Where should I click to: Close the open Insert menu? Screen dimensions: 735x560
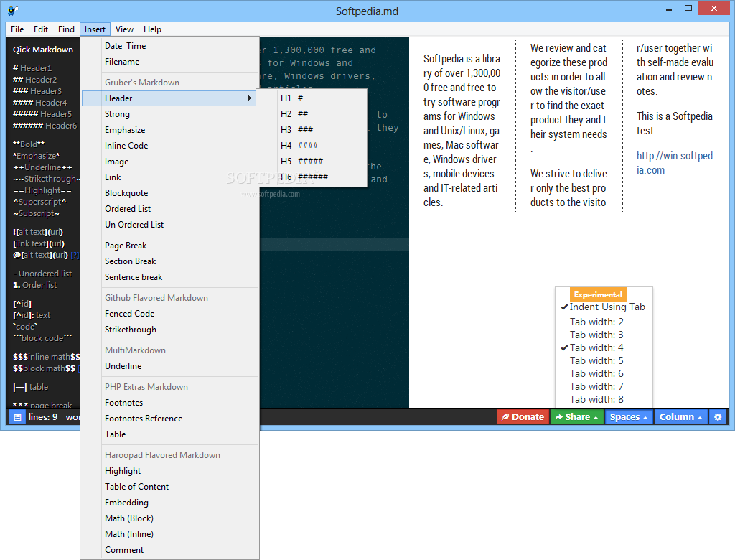pyautogui.click(x=95, y=29)
